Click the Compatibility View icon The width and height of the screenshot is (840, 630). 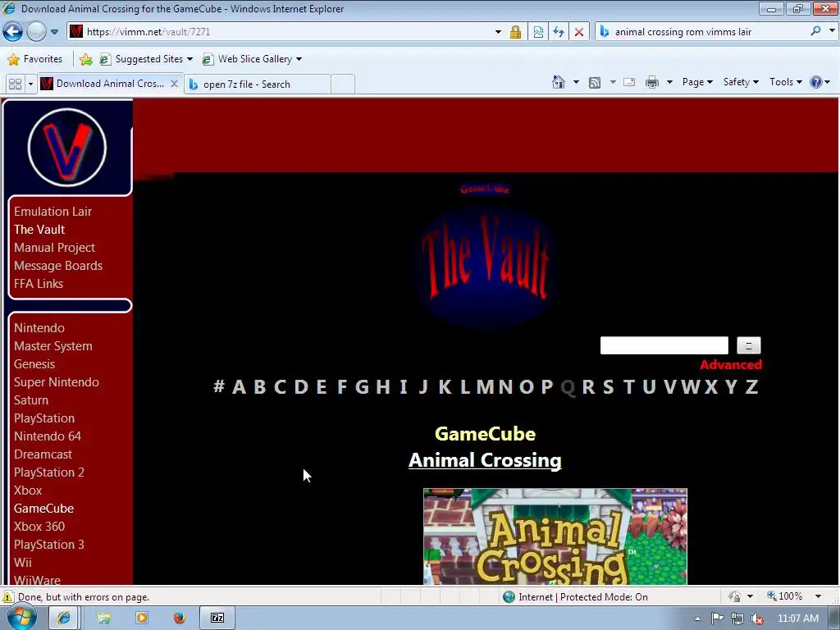[x=538, y=32]
